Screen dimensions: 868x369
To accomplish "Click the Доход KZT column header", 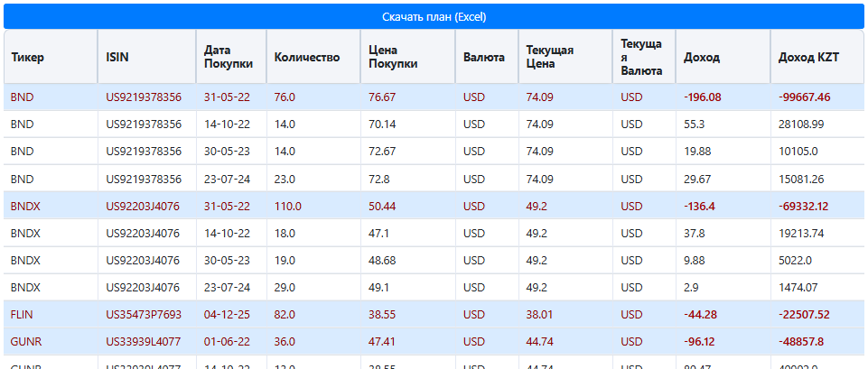I will pyautogui.click(x=808, y=58).
